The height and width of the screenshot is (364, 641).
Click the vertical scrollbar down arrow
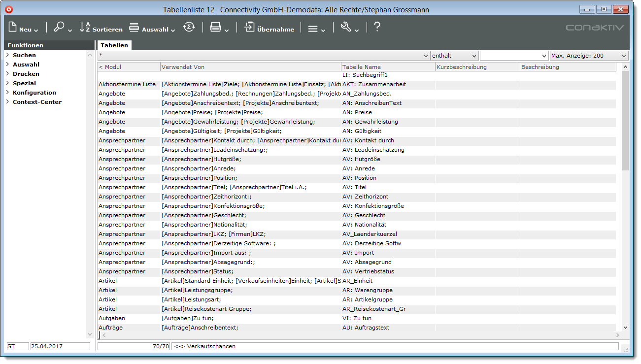pyautogui.click(x=625, y=327)
